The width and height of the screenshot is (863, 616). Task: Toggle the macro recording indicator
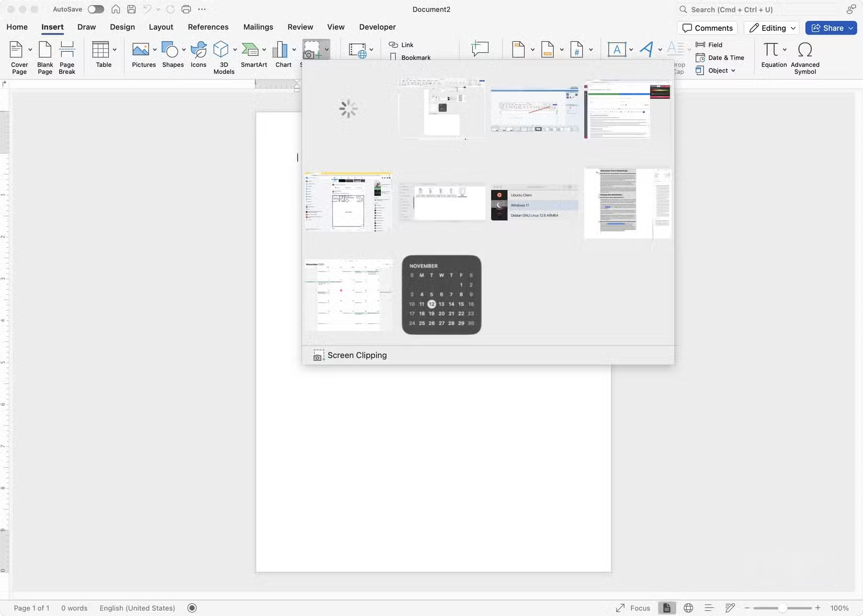(191, 608)
